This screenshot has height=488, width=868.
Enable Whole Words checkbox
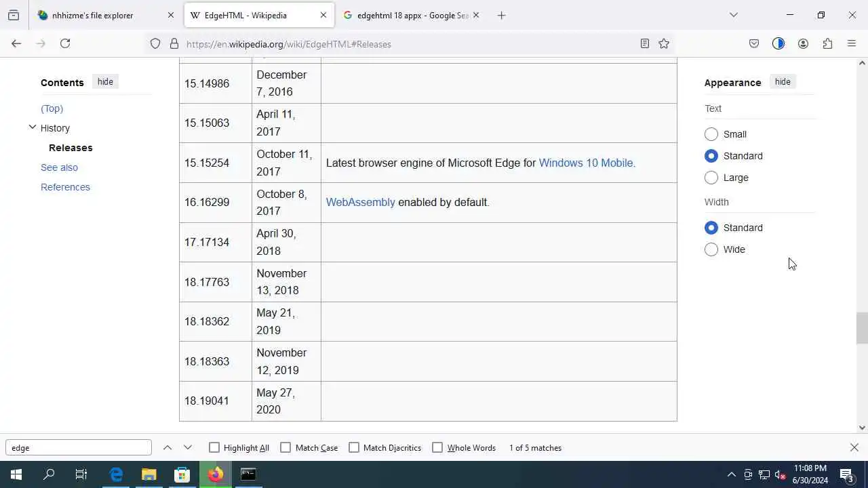click(437, 447)
